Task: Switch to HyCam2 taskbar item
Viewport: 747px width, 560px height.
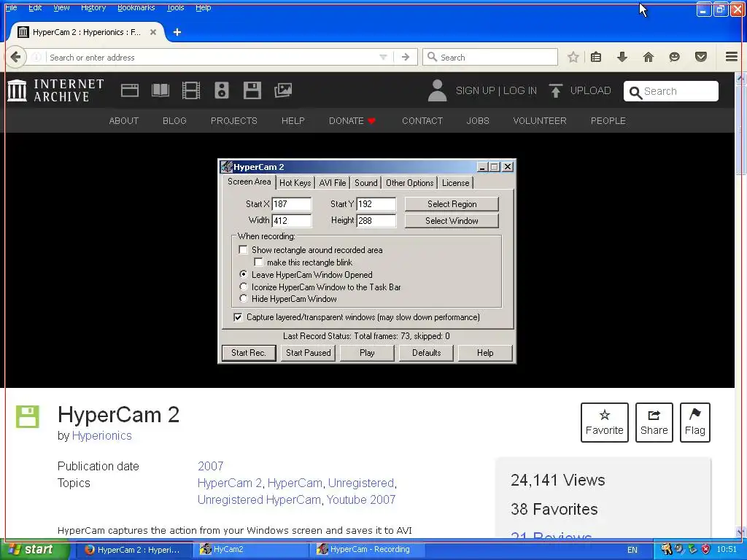Action: pos(251,550)
